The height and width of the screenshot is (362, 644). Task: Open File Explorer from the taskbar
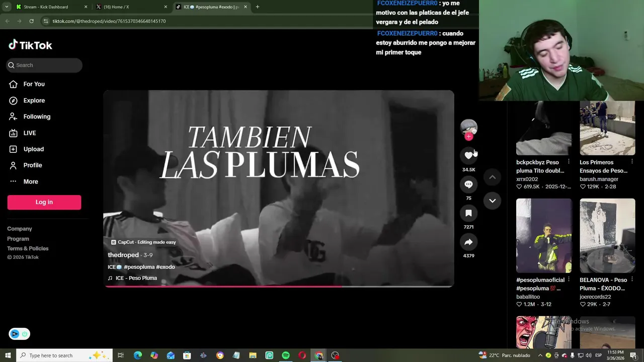point(253,355)
